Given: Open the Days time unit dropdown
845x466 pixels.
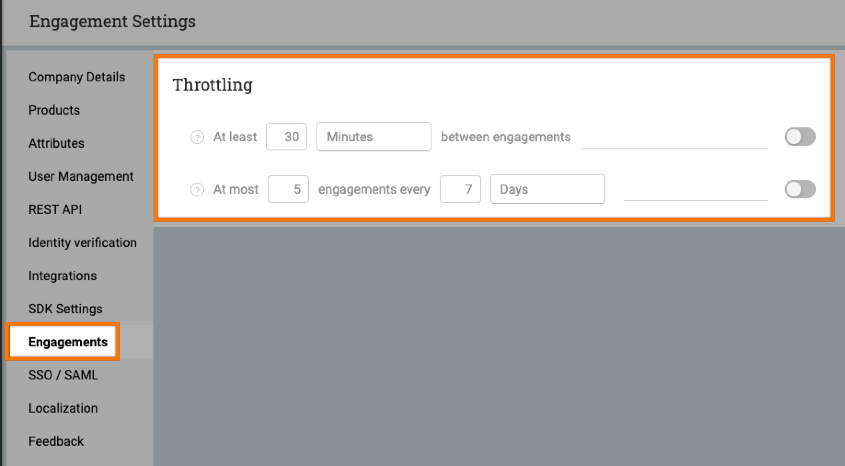Looking at the screenshot, I should click(547, 189).
